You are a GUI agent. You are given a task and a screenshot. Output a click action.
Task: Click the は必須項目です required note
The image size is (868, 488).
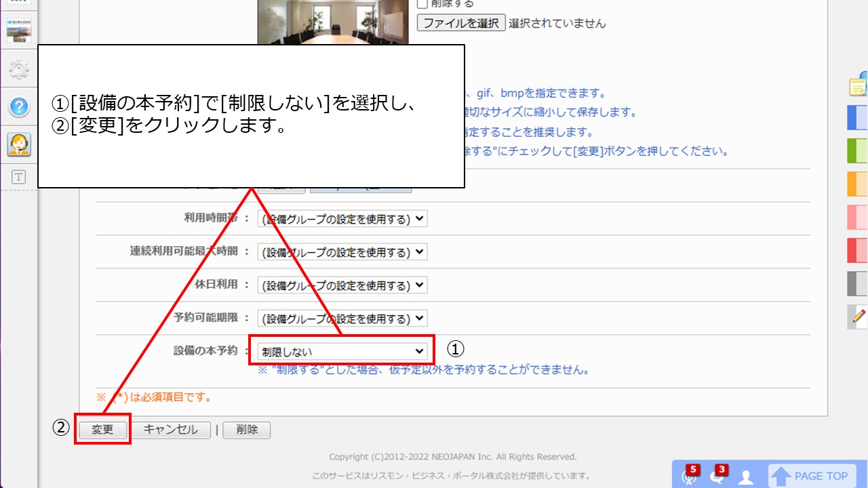click(x=155, y=397)
